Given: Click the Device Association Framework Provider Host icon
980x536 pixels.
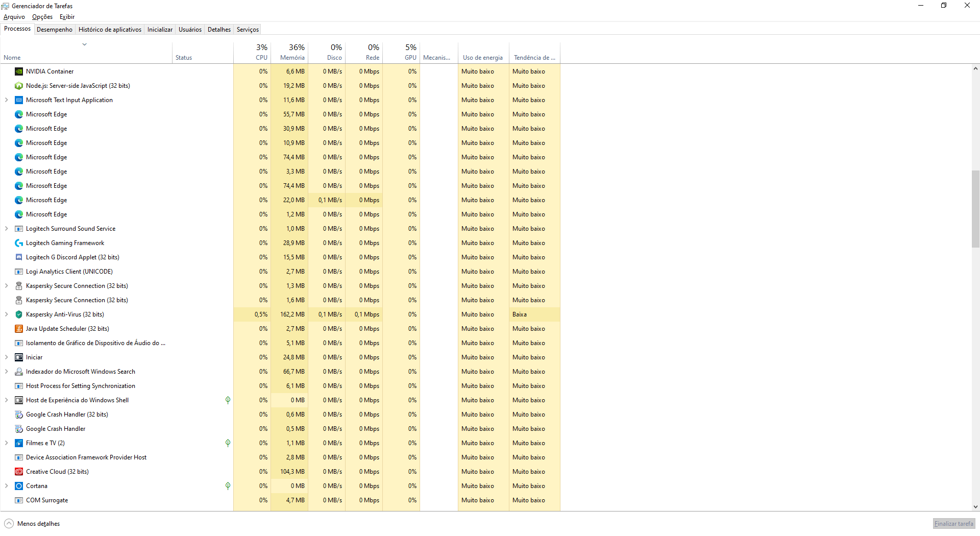Looking at the screenshot, I should (x=19, y=457).
